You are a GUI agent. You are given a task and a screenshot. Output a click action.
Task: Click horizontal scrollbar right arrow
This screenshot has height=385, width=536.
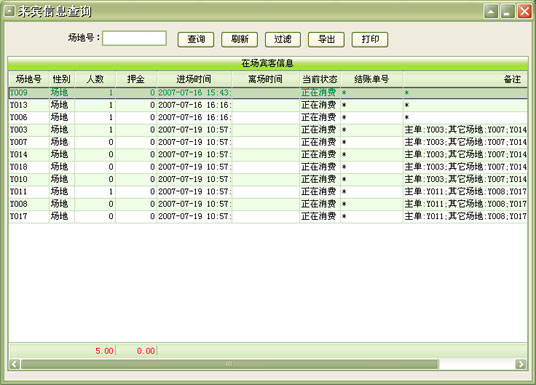tap(521, 364)
